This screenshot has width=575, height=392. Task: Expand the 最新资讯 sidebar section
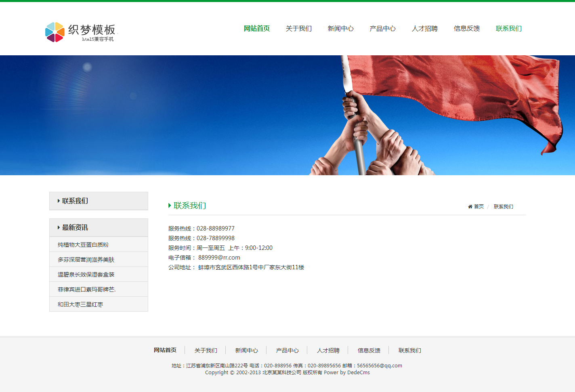point(59,228)
